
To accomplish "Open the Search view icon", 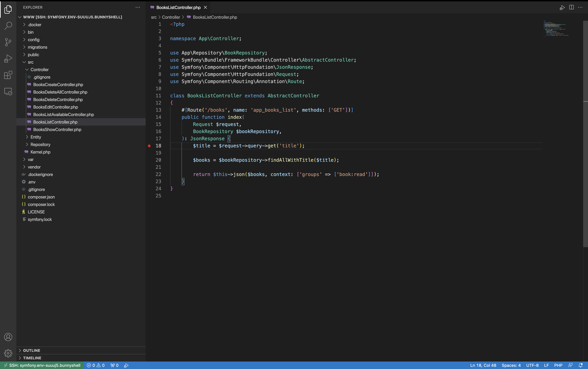I will pyautogui.click(x=8, y=26).
